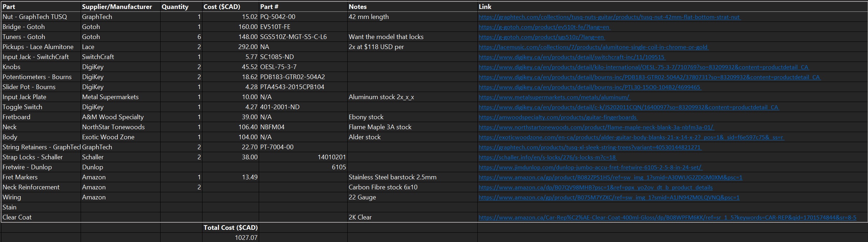Follow the Dunlop fretwire link

coord(590,168)
